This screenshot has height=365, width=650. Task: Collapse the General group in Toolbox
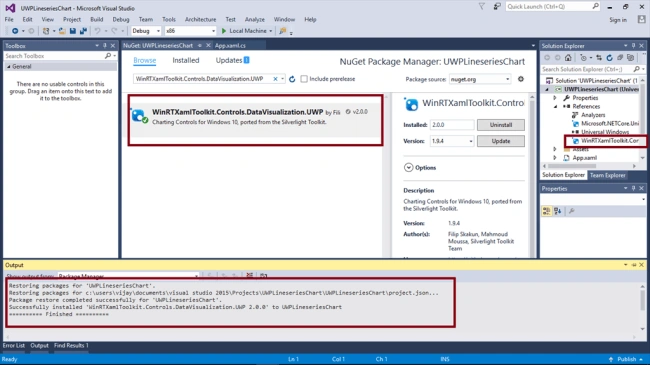tap(8, 66)
